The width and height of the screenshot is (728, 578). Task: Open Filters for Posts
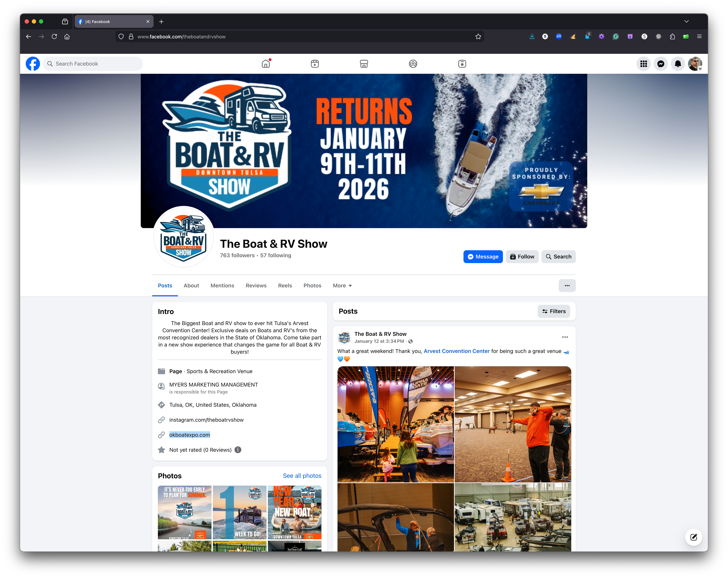[554, 311]
